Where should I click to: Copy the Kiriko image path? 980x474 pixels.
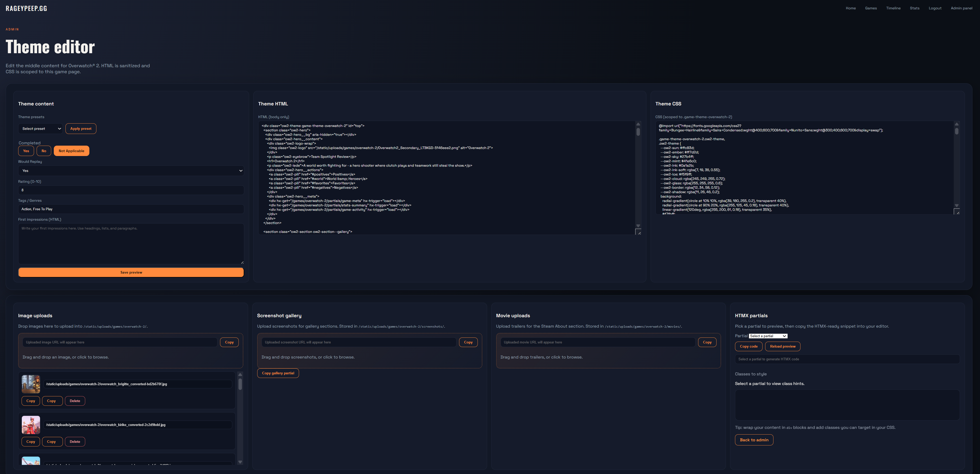point(30,441)
